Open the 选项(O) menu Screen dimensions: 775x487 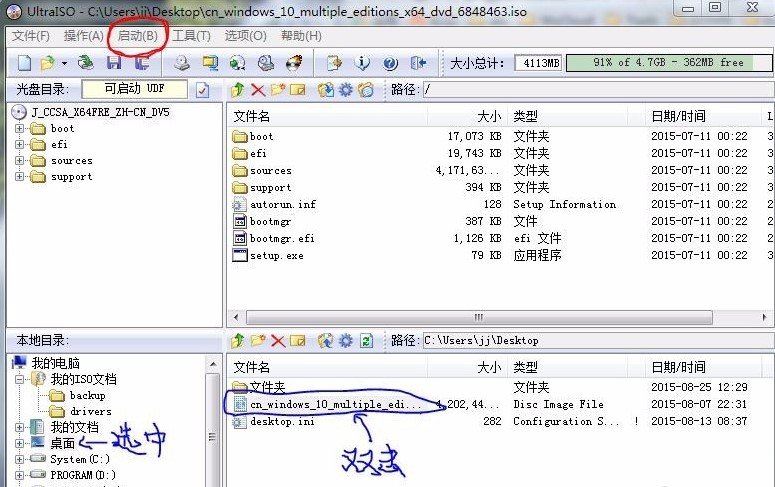click(x=246, y=36)
